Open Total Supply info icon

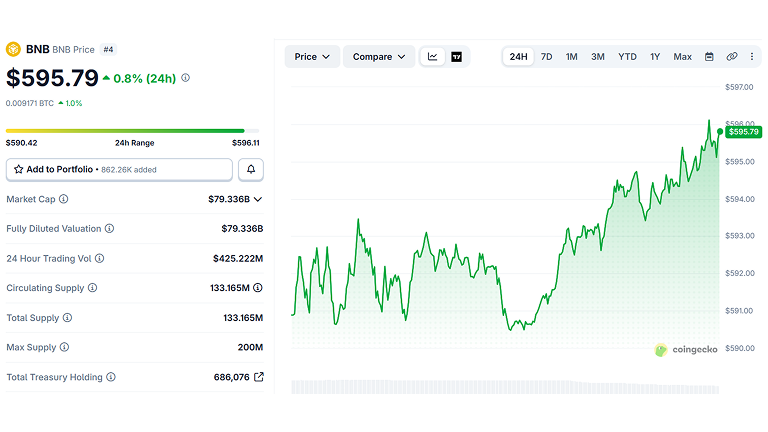pyautogui.click(x=68, y=317)
